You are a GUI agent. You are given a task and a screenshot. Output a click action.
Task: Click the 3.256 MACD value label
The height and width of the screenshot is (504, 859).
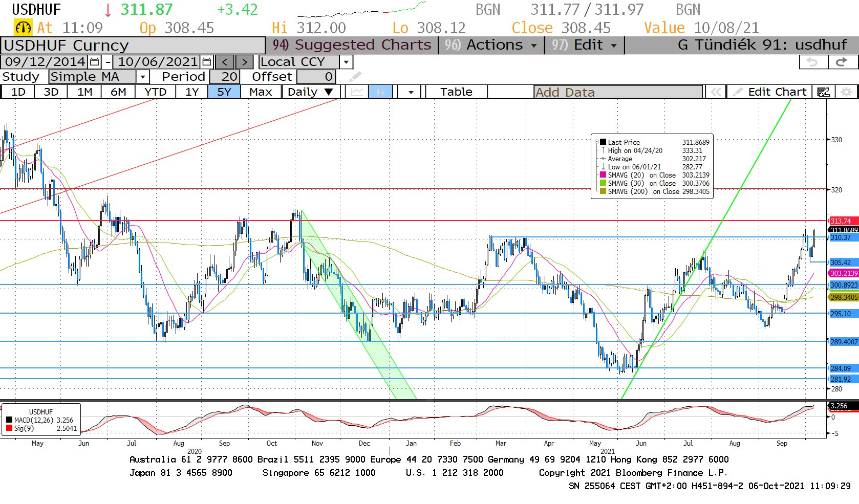tap(843, 406)
